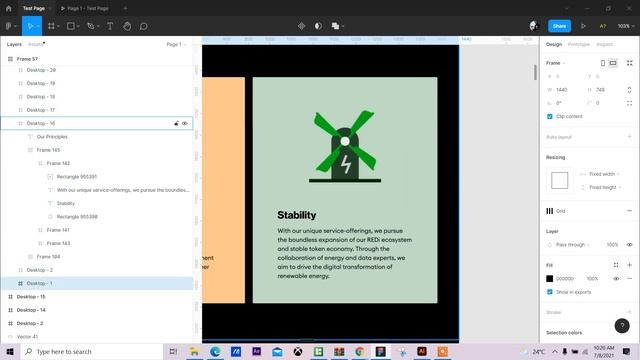Image resolution: width=640 pixels, height=360 pixels.
Task: Add a stroke with plus icon
Action: [x=629, y=312]
